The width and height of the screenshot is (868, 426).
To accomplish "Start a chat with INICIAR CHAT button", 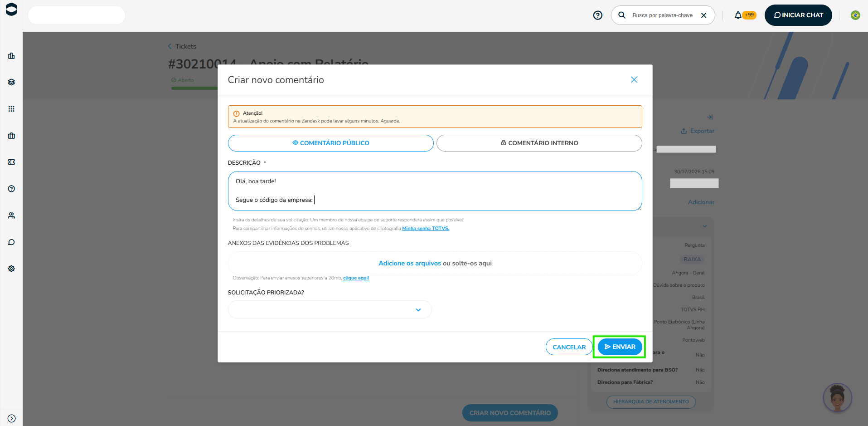I will tap(798, 15).
